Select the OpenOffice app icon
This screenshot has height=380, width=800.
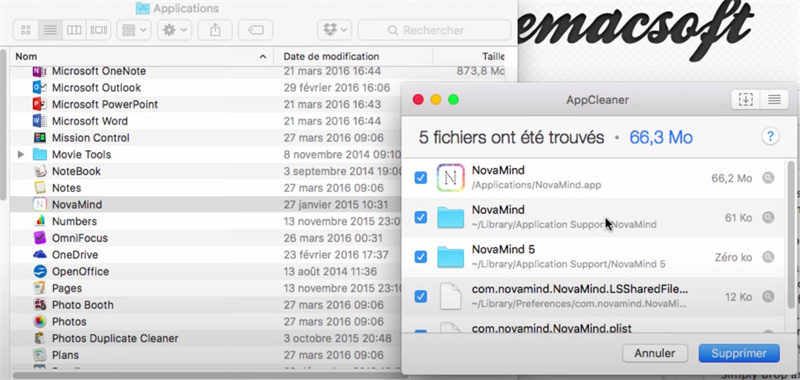pyautogui.click(x=39, y=271)
